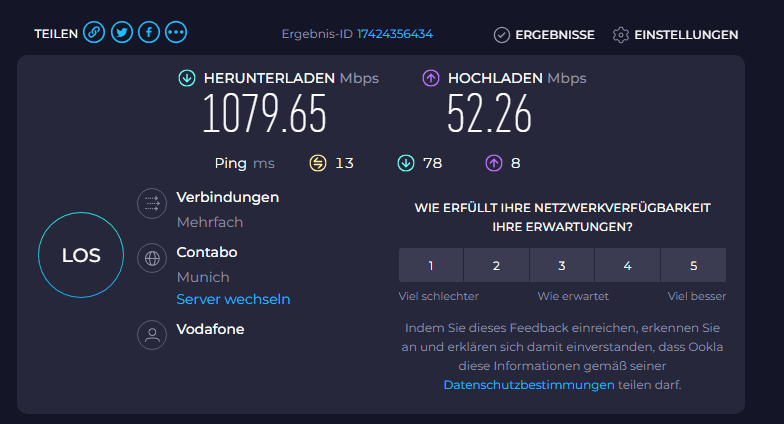
Task: Click the yellow idle ping icon
Action: pos(318,163)
